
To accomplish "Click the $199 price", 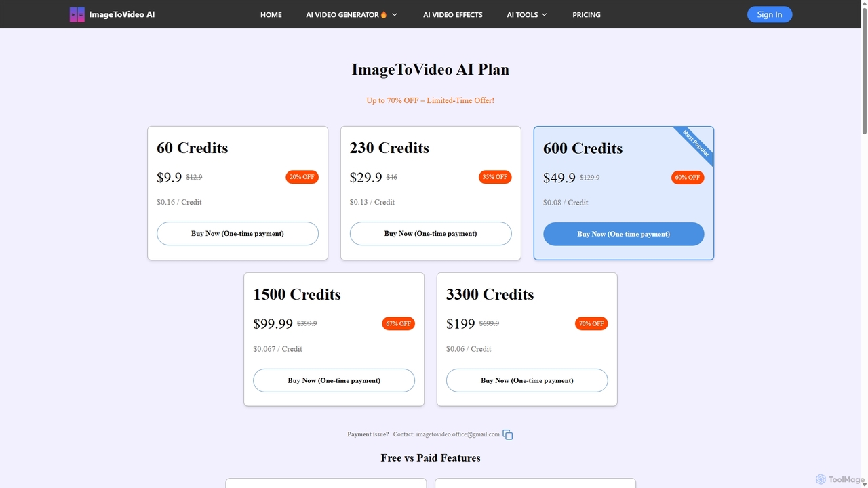I will click(x=460, y=324).
